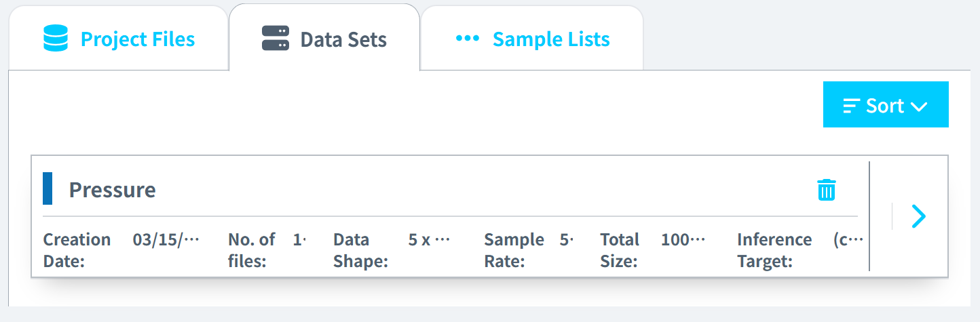The image size is (980, 322).
Task: Click the Inference Target label
Action: (774, 249)
